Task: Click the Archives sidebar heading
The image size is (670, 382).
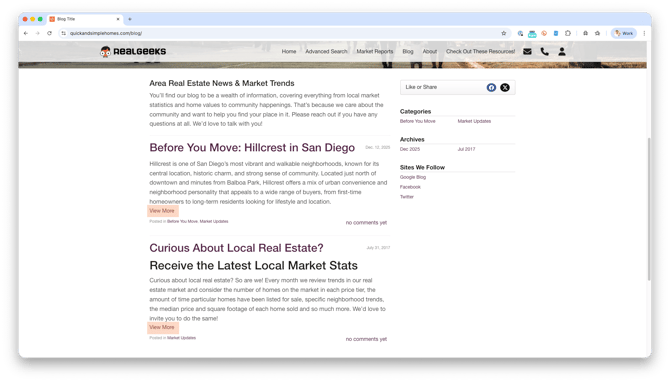Action: [412, 140]
